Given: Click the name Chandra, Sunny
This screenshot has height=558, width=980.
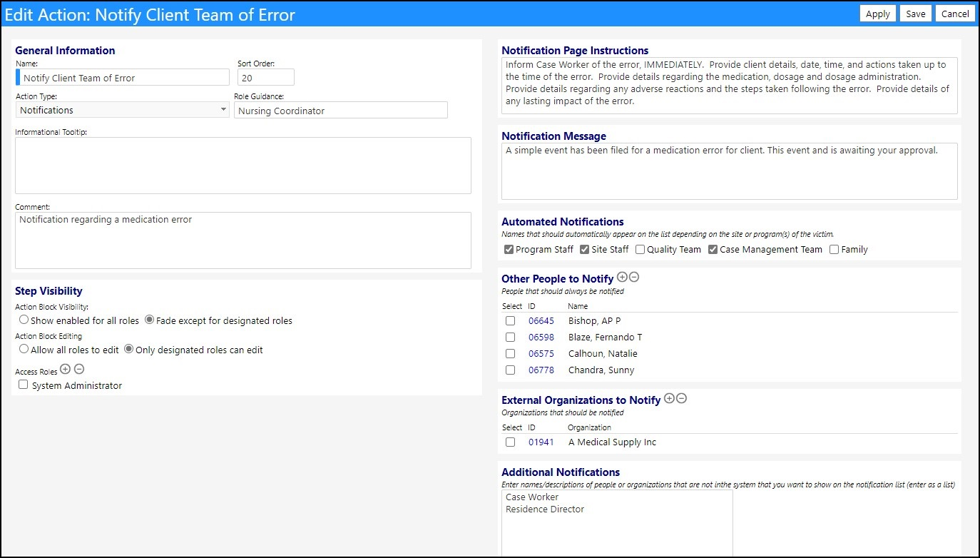Looking at the screenshot, I should [601, 370].
